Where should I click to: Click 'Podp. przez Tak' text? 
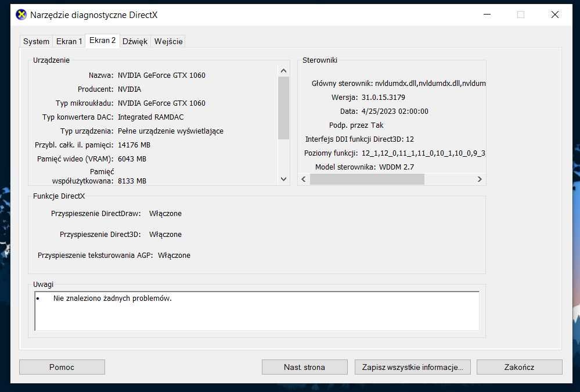click(x=356, y=125)
